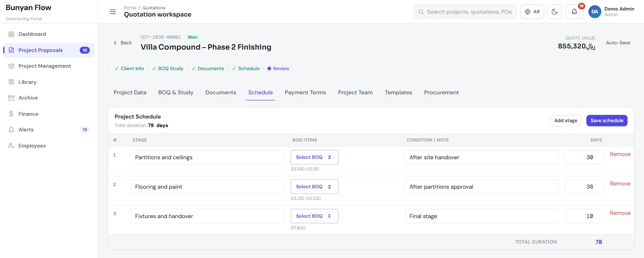Open Select BOQ for Partitions and ceilings
The image size is (644, 258).
(x=314, y=157)
